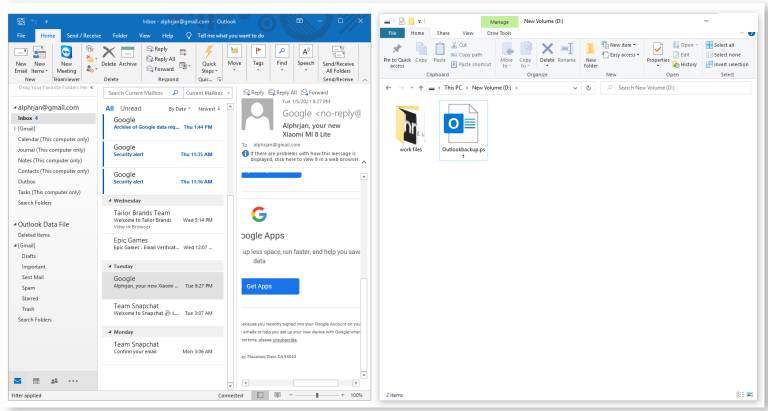The image size is (768, 411).
Task: Open New item dropdown in Explorer
Action: (619, 45)
